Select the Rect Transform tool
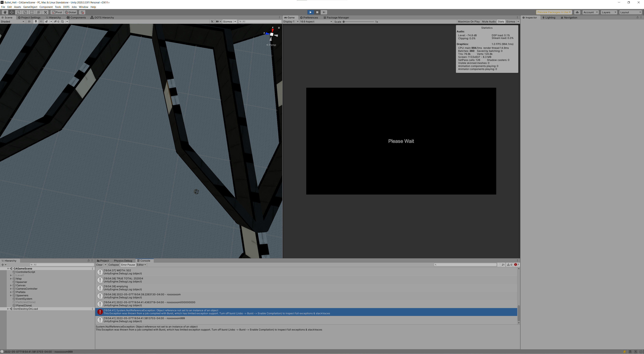The height and width of the screenshot is (354, 644). click(x=32, y=12)
